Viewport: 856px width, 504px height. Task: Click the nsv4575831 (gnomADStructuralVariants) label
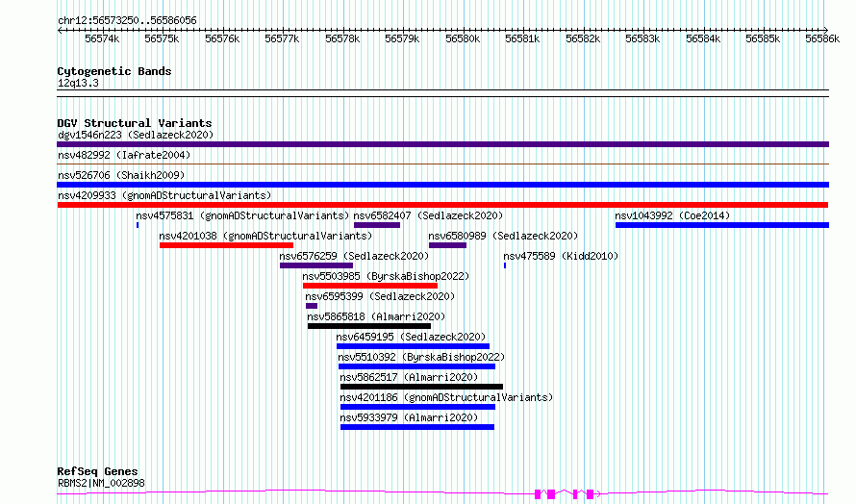242,215
